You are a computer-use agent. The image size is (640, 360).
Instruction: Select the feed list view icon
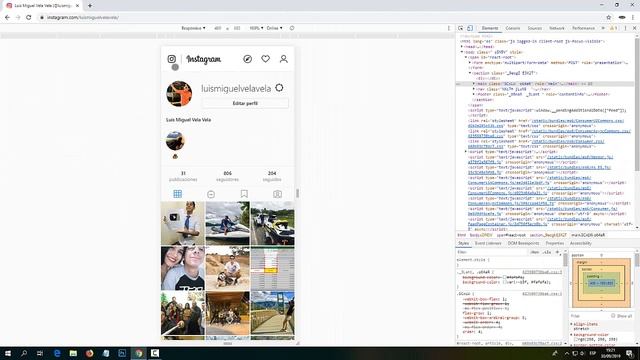211,194
